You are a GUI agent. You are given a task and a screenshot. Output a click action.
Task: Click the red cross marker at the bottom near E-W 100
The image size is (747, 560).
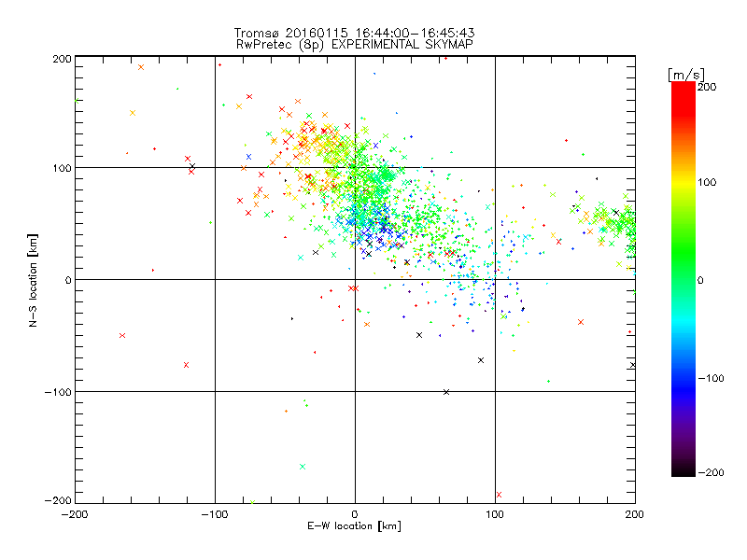499,495
